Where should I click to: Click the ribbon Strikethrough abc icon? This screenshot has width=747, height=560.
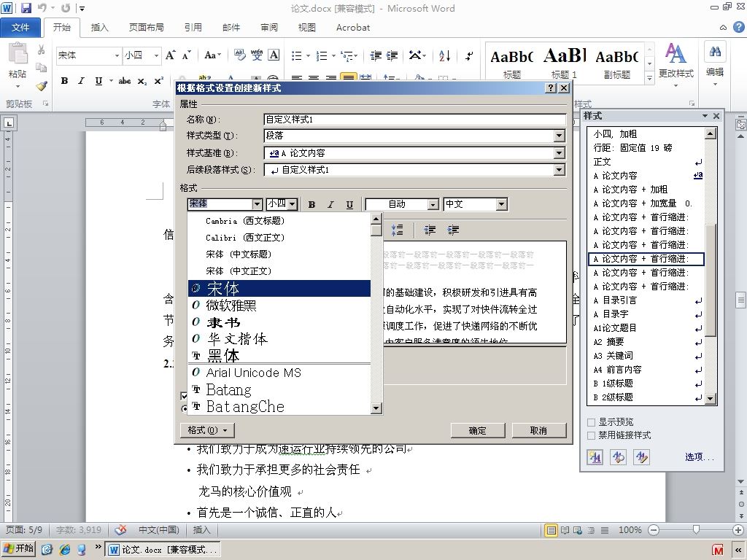pyautogui.click(x=125, y=81)
